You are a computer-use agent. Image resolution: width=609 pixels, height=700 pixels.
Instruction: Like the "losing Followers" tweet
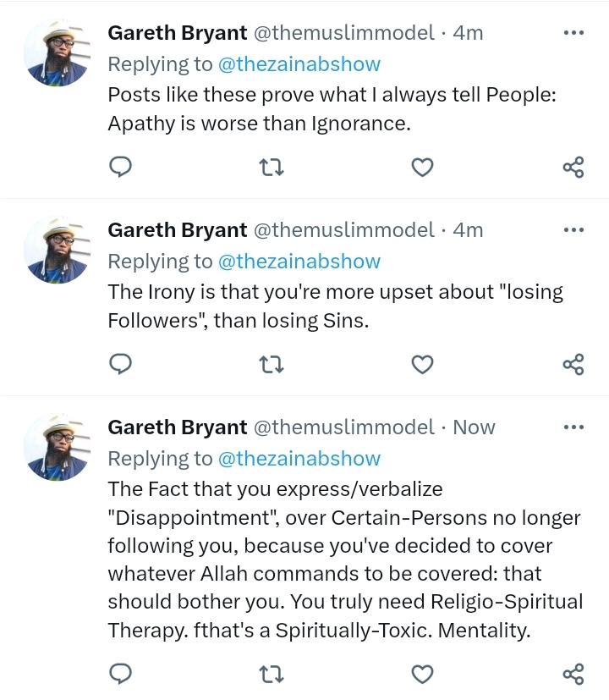click(422, 364)
